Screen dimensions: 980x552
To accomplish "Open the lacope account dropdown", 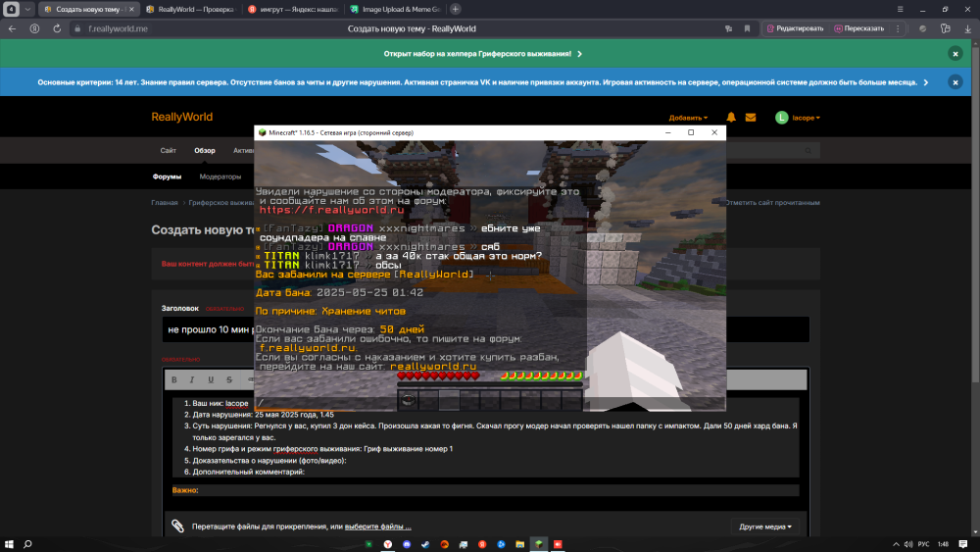I will (x=807, y=118).
